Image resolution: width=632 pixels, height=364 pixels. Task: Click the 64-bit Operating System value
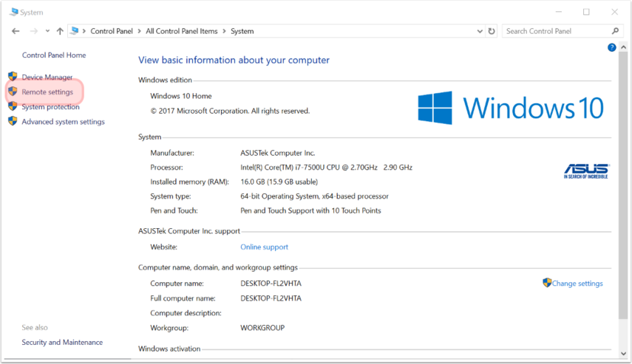tap(314, 196)
